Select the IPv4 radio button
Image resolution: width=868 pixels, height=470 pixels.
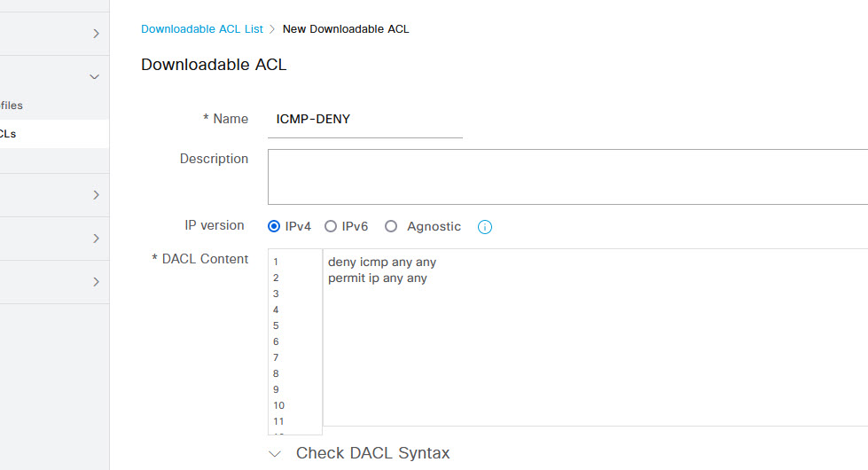[273, 226]
